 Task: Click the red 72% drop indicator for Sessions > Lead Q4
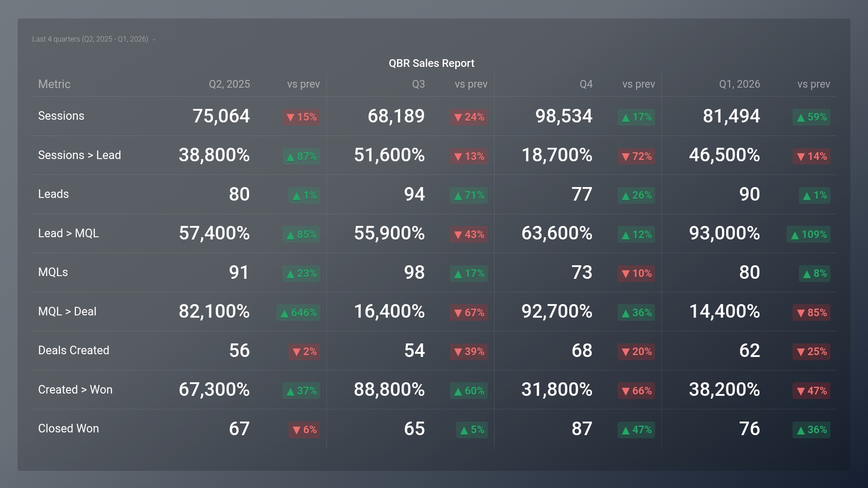(636, 156)
